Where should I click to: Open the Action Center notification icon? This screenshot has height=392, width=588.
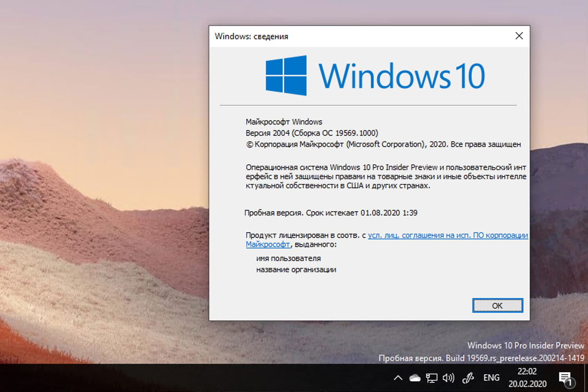[564, 376]
